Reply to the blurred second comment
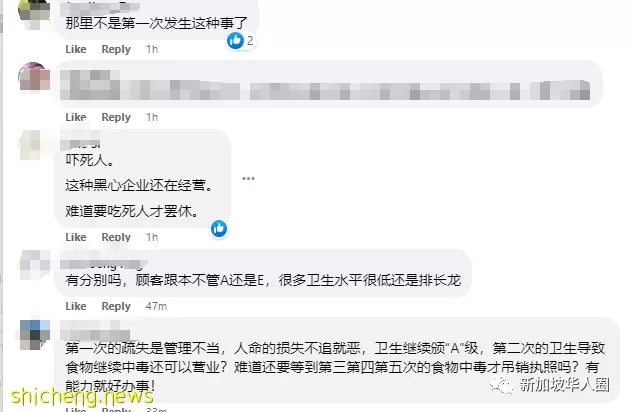The height and width of the screenshot is (412, 630). coord(116,117)
